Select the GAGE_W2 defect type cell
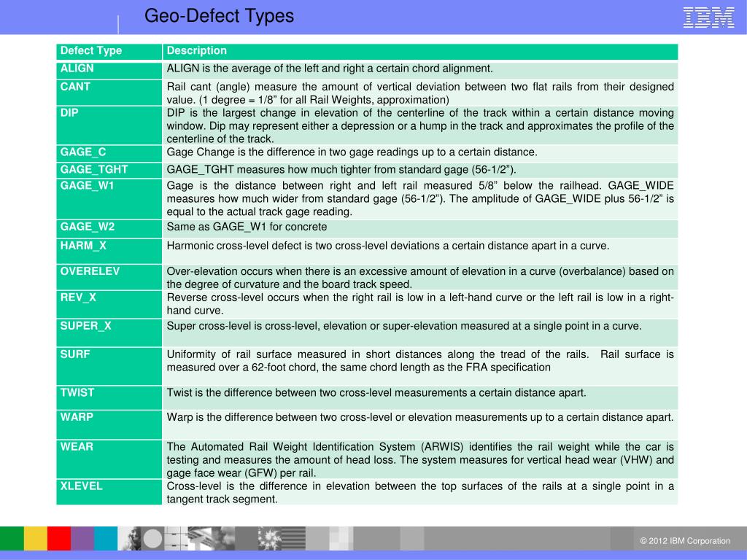The width and height of the screenshot is (747, 560). tap(109, 228)
